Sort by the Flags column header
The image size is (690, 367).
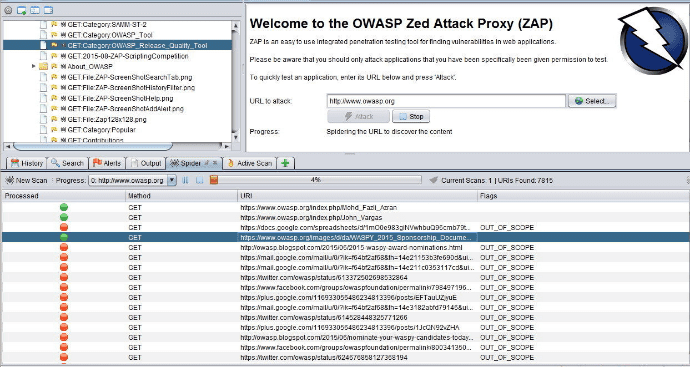(584, 196)
